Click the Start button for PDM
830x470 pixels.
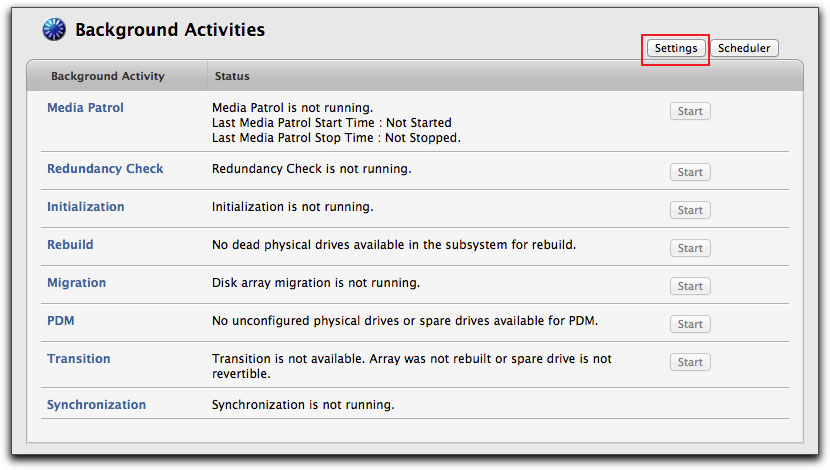point(690,324)
